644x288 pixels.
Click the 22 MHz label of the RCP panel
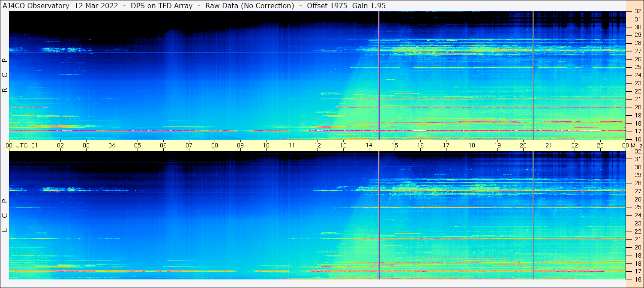637,91
